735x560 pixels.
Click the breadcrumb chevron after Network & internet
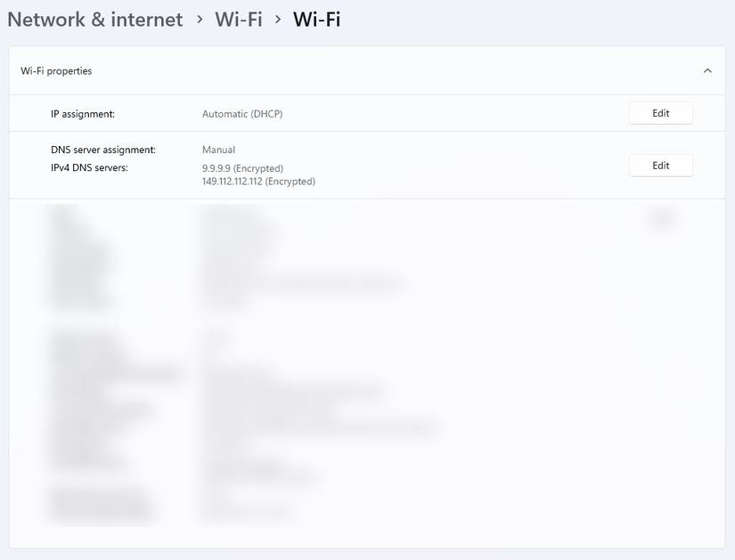200,18
